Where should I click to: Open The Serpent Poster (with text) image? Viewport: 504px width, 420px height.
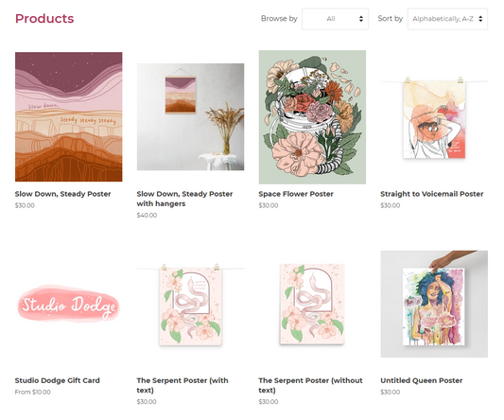click(x=190, y=305)
